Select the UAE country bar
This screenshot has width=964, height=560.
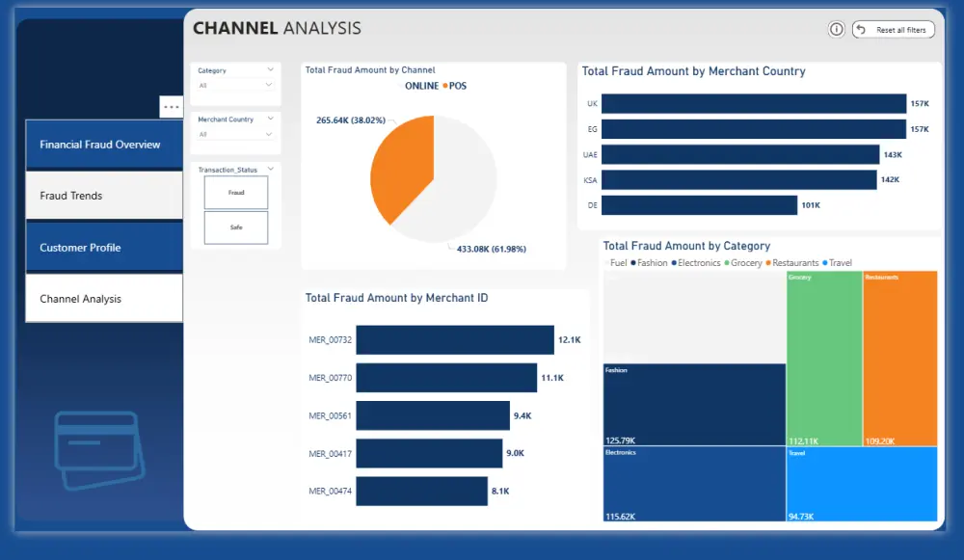click(740, 154)
